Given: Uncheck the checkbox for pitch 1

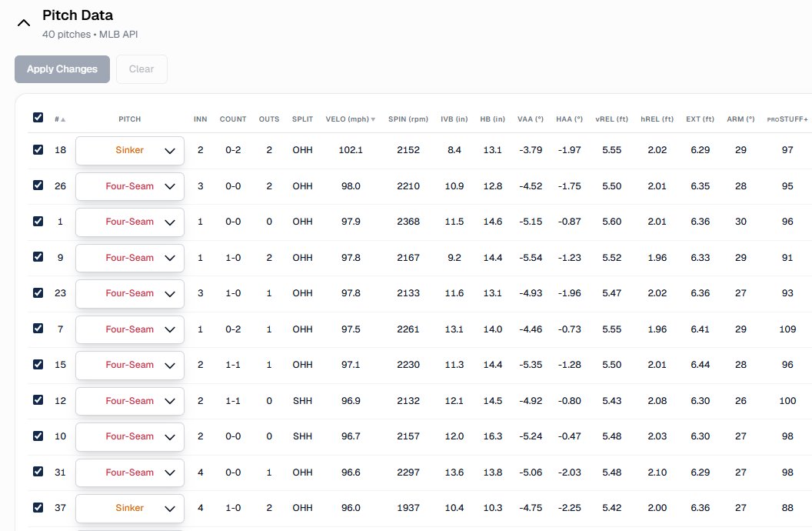Looking at the screenshot, I should pos(38,221).
